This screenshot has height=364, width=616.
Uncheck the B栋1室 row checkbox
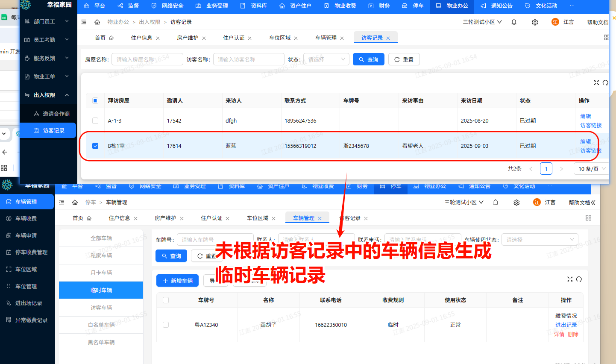coord(95,146)
